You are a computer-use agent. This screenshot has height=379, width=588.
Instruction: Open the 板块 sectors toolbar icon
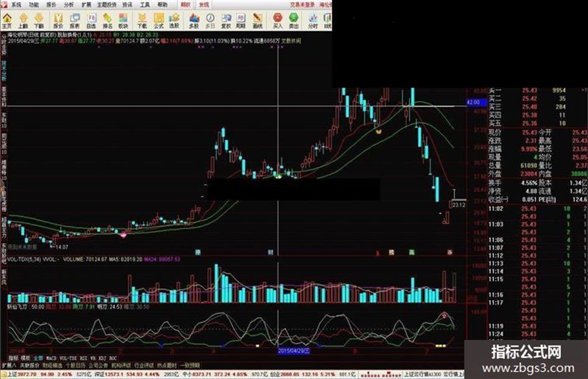[x=123, y=21]
